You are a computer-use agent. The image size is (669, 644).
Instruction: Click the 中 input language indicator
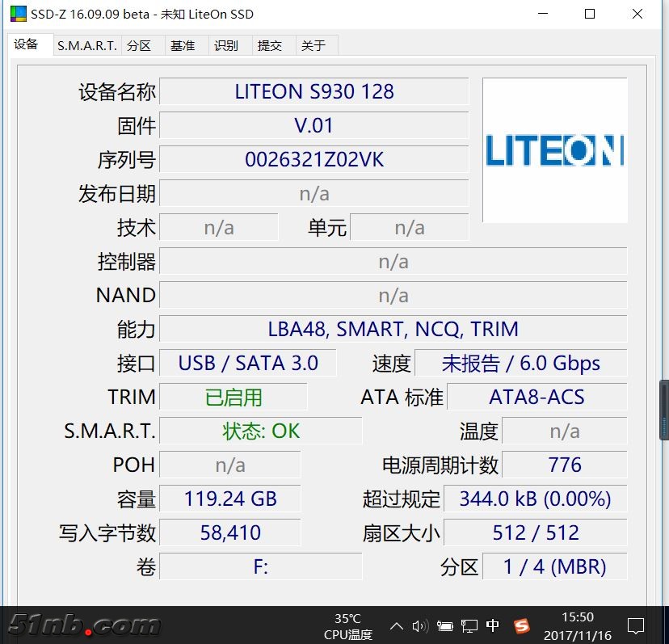point(494,625)
